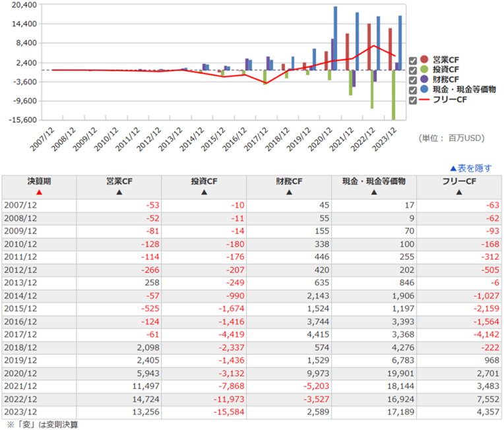Sort table by 財務CF column arrow

[x=289, y=192]
